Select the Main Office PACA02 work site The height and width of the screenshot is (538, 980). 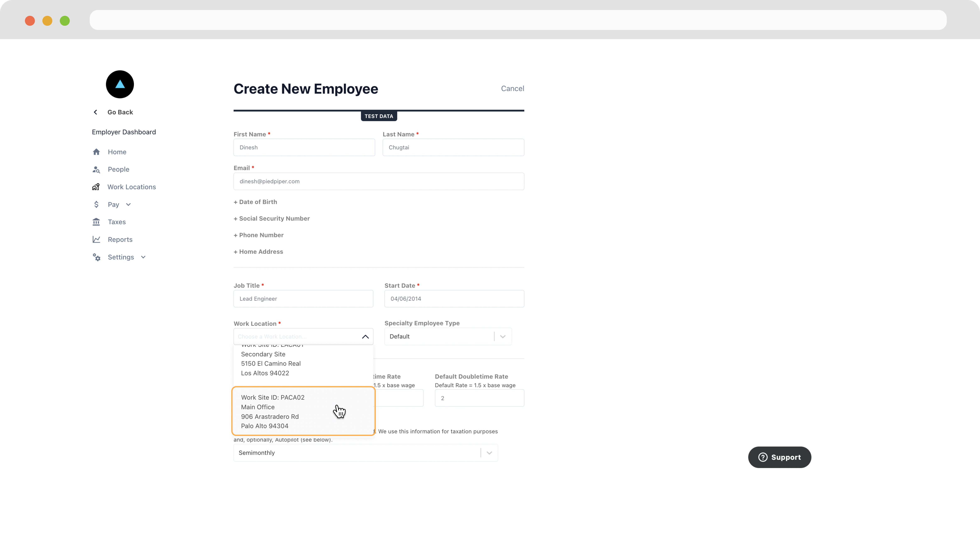coord(303,411)
